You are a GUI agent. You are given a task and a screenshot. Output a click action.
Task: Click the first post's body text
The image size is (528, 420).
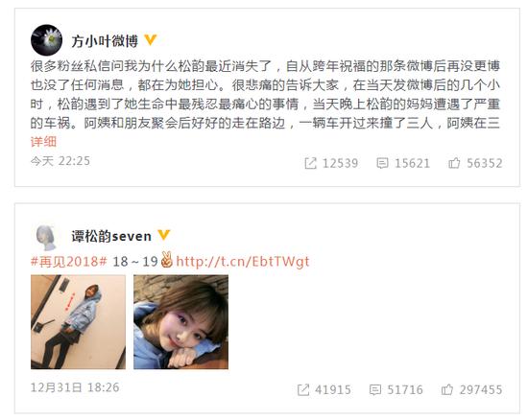point(265,95)
